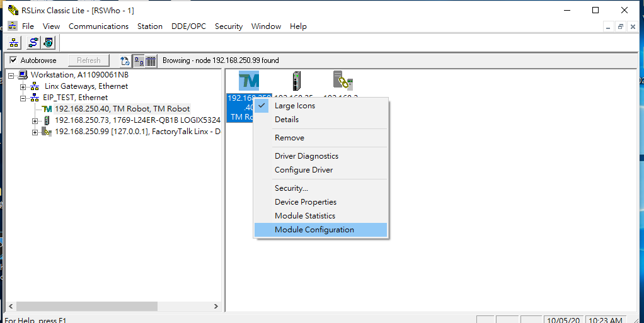Open the Window menu
Screen dimensions: 644x323
pos(266,26)
